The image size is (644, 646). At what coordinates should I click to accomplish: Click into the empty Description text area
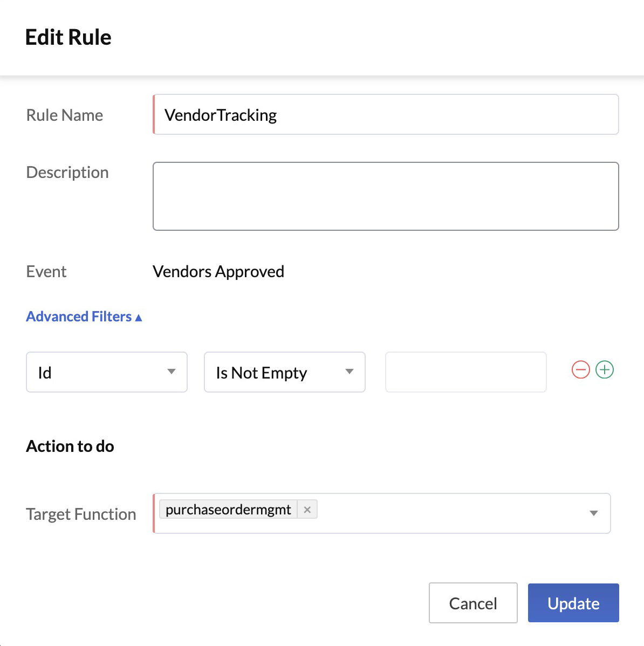point(386,196)
